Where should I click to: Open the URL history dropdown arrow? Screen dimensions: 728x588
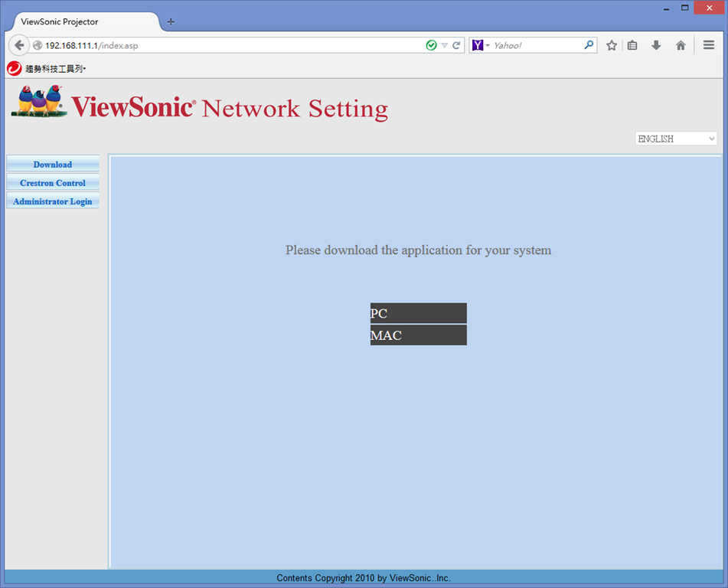pos(444,45)
